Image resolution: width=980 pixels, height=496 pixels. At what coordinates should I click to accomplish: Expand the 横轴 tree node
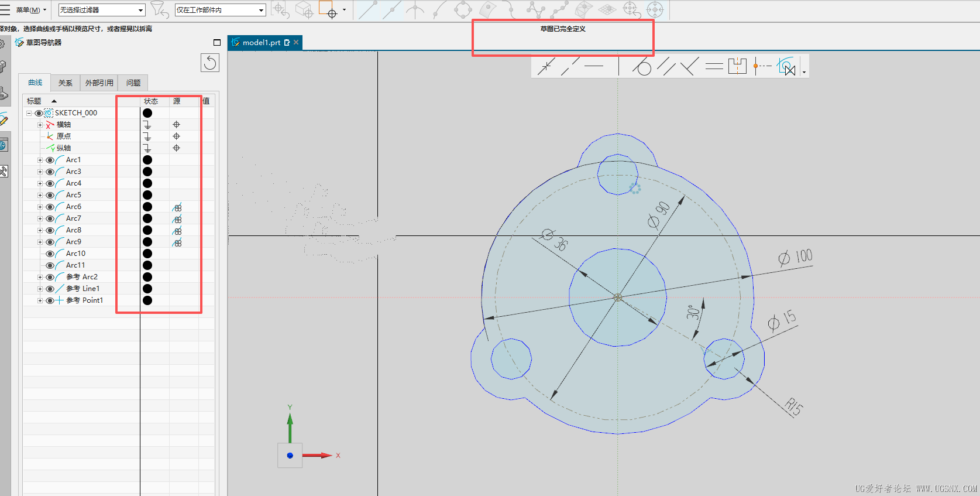pyautogui.click(x=40, y=125)
